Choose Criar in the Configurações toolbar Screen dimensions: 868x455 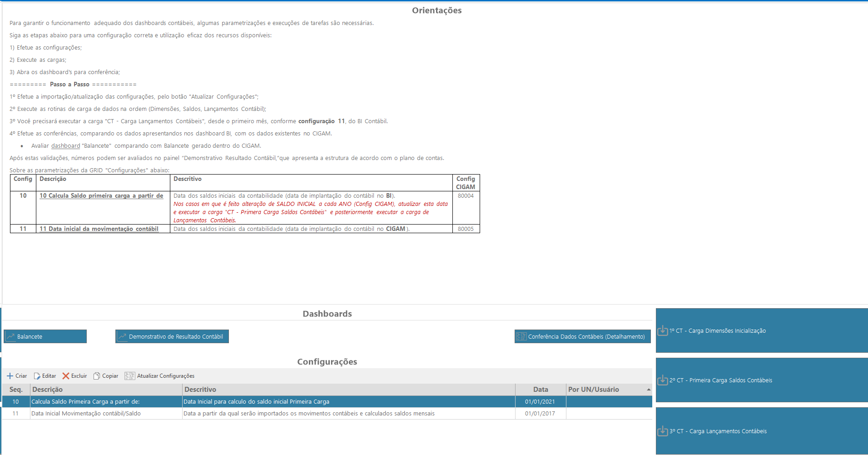pyautogui.click(x=17, y=376)
